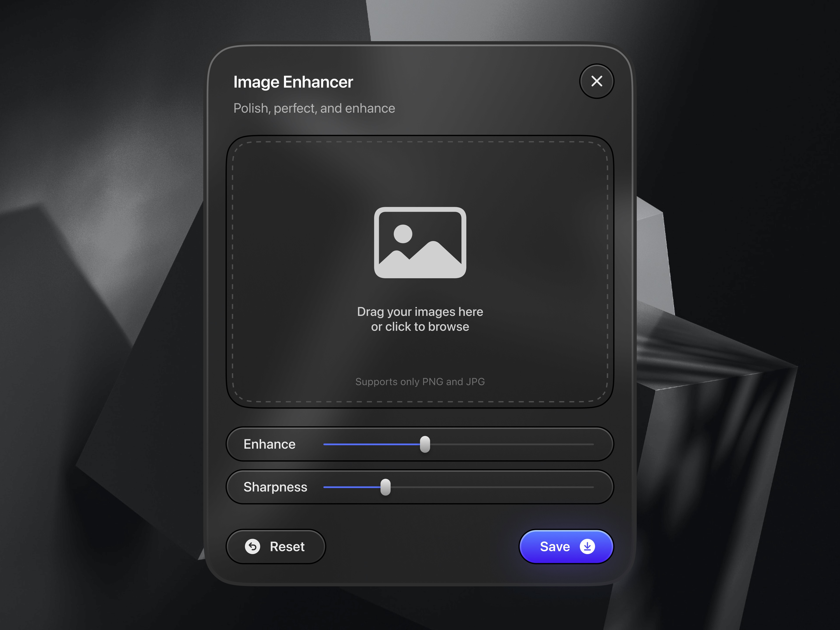This screenshot has height=630, width=840.
Task: Click the "Supports only PNG and JPG" note
Action: pos(420,382)
